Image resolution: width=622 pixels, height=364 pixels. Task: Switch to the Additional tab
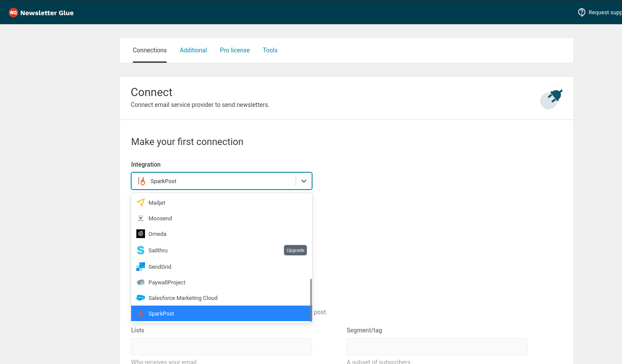coord(193,50)
